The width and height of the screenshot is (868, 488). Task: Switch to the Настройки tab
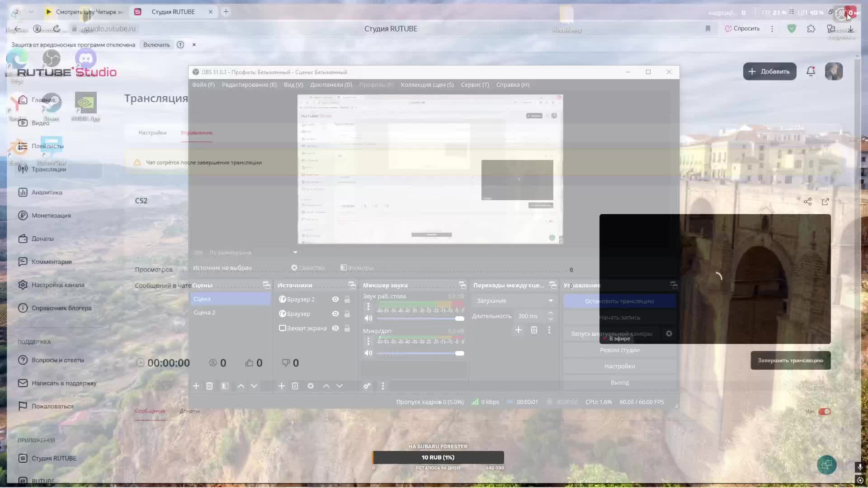click(x=152, y=132)
